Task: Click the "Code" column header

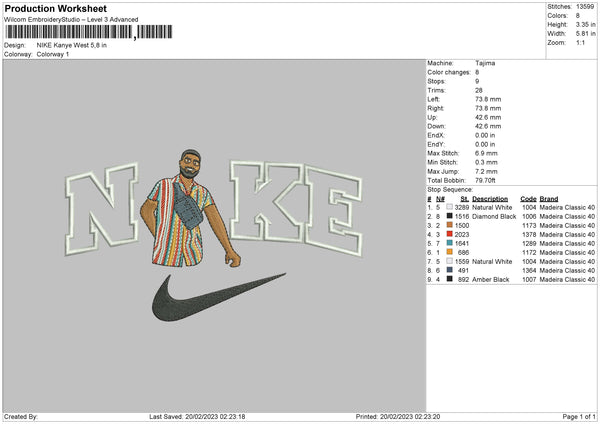Action: (528, 199)
